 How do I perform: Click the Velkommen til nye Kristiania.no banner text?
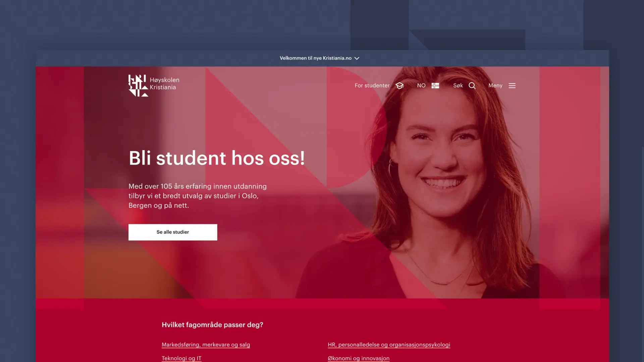(x=316, y=58)
